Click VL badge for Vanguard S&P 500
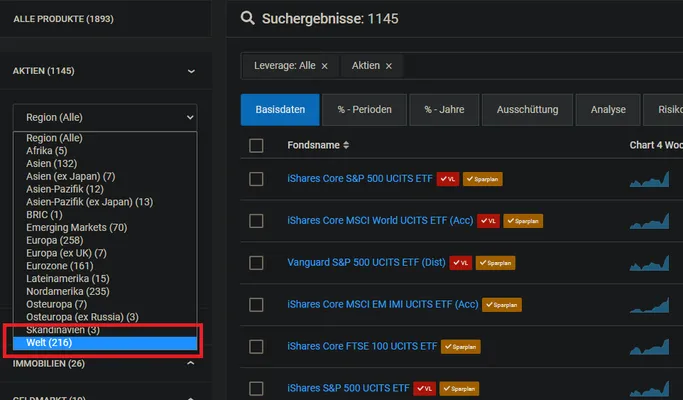Viewport: 683px width, 400px height. point(461,263)
